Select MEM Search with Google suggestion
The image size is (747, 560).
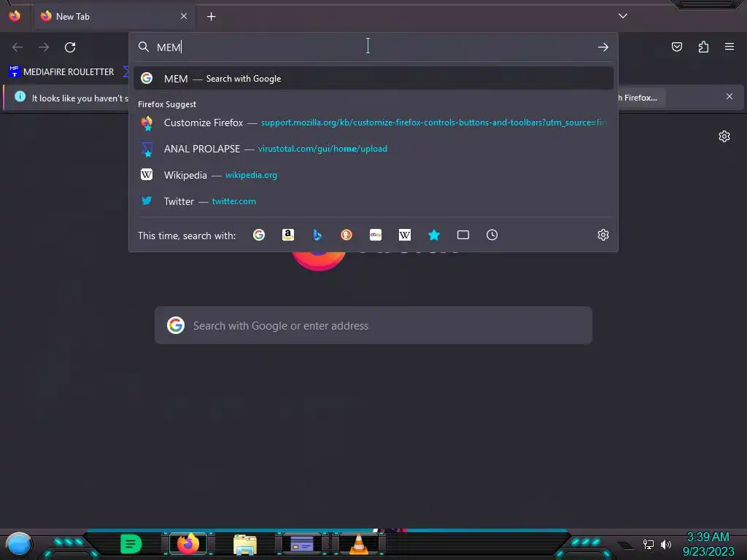pyautogui.click(x=373, y=79)
